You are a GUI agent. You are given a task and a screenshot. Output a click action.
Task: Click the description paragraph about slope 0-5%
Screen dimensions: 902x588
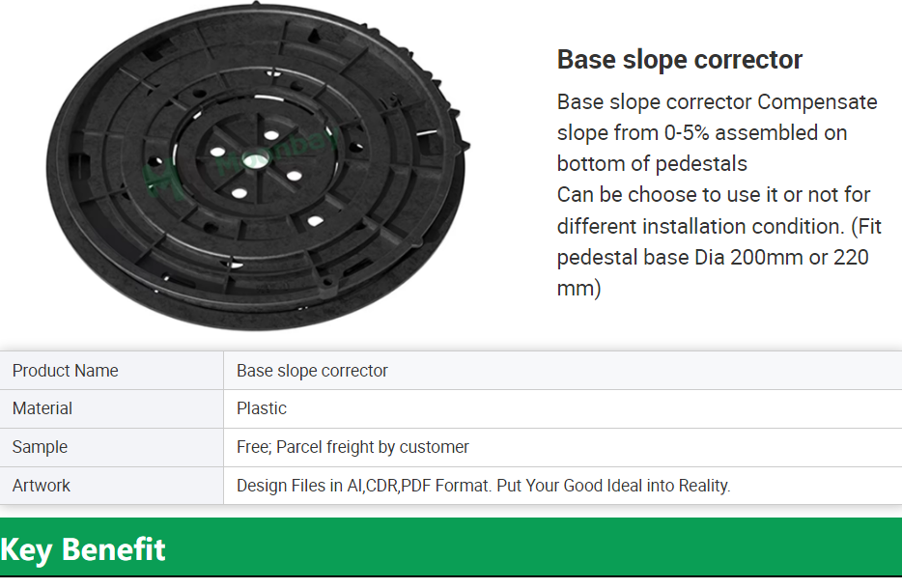[x=717, y=133]
